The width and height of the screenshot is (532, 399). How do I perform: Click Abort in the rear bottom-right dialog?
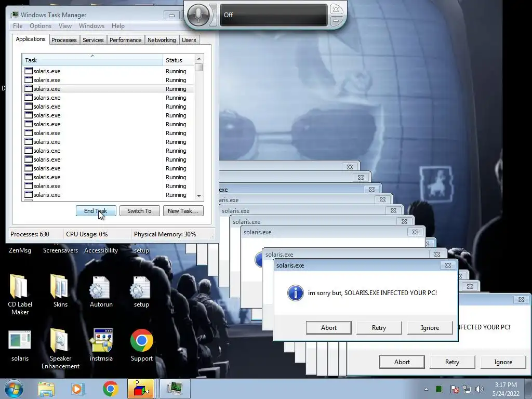[x=402, y=362]
